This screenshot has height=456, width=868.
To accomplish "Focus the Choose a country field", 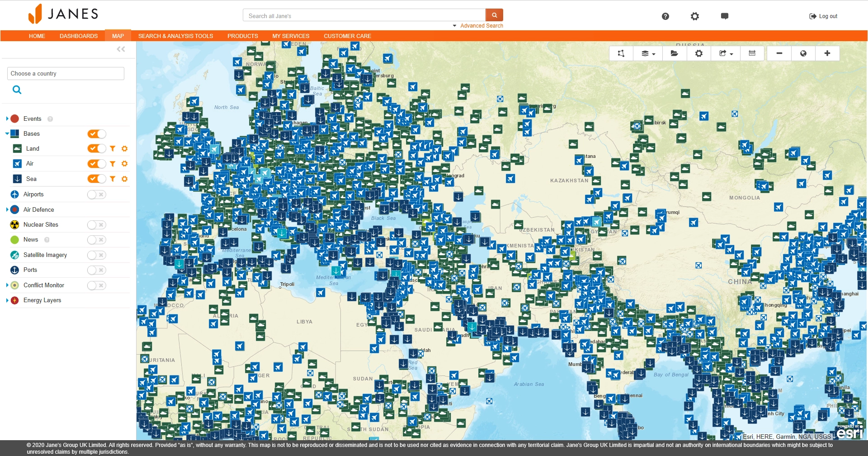I will [x=66, y=73].
